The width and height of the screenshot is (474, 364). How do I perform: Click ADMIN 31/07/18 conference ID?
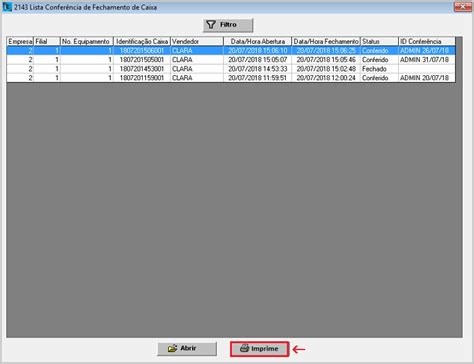427,60
